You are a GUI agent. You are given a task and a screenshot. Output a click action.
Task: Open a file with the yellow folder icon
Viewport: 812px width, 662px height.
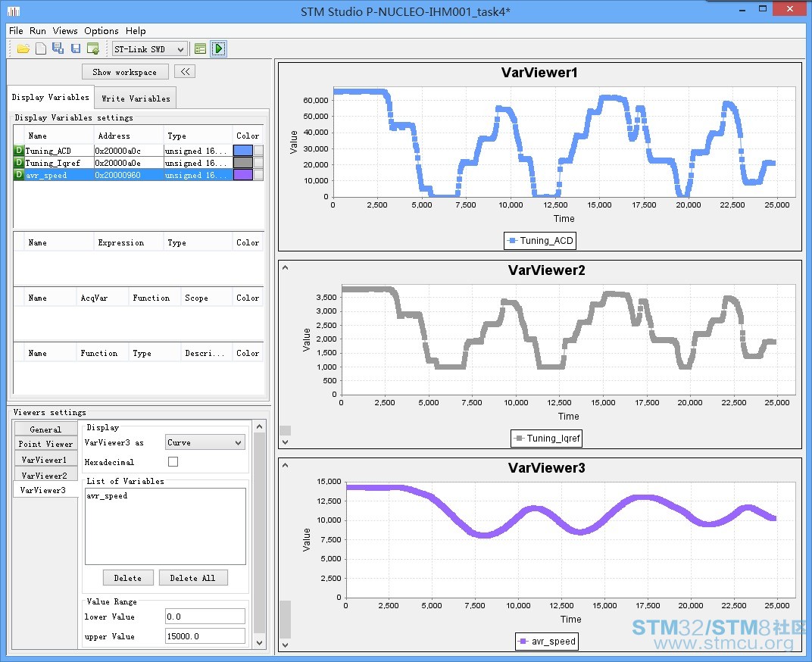point(23,48)
